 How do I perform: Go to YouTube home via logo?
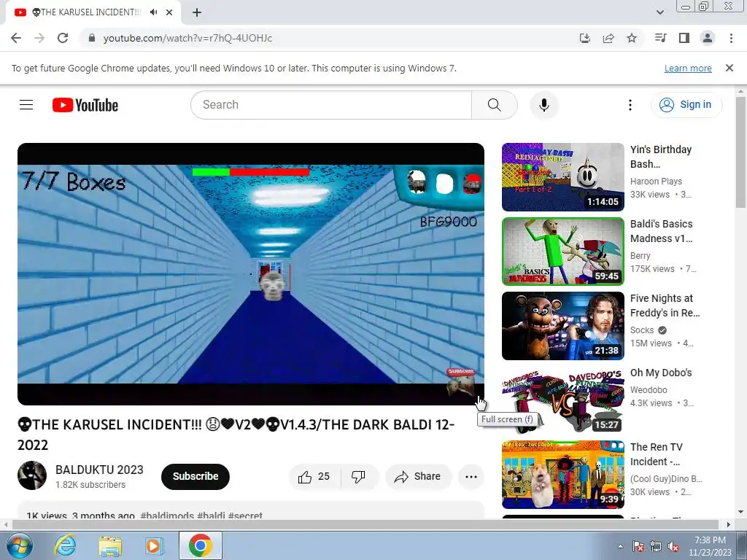point(85,105)
